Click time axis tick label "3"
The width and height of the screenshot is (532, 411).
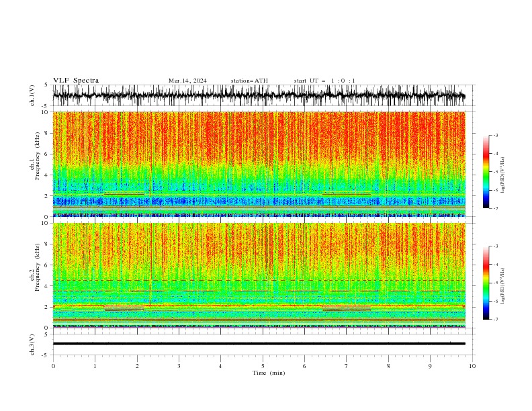tap(179, 366)
